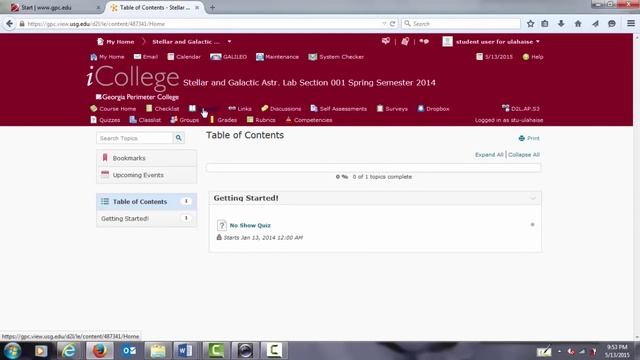Select Getting Started! module in sidebar
This screenshot has height=360, width=640.
click(x=147, y=218)
